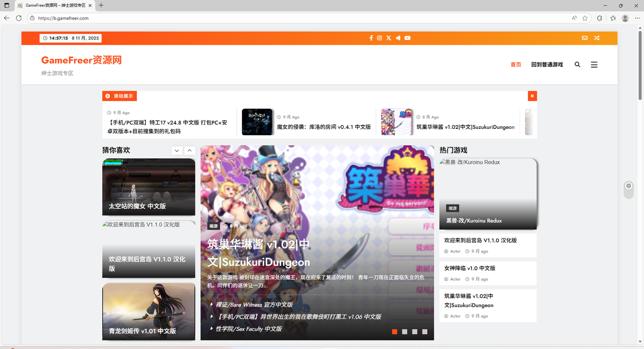Viewport: 644px width, 349px height.
Task: Open the tab actions menu icon
Action: point(6,5)
